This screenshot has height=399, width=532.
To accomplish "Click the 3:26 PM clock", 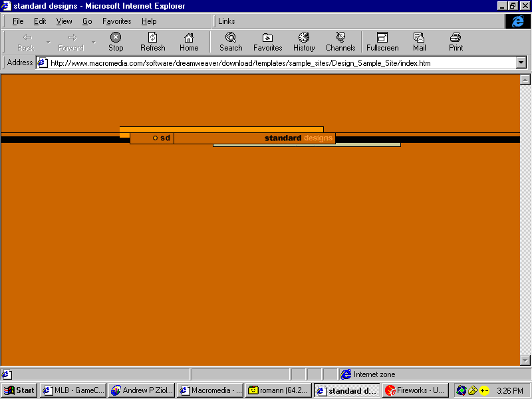I will pos(510,391).
